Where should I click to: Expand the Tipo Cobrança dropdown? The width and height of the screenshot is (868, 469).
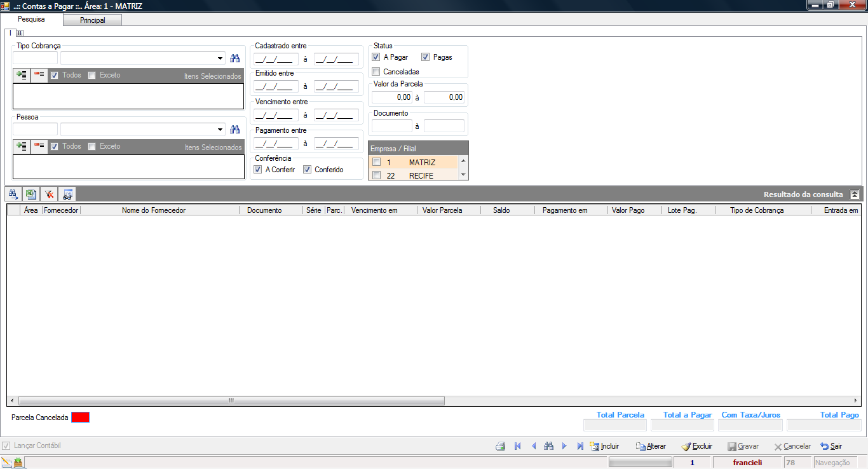click(x=220, y=58)
